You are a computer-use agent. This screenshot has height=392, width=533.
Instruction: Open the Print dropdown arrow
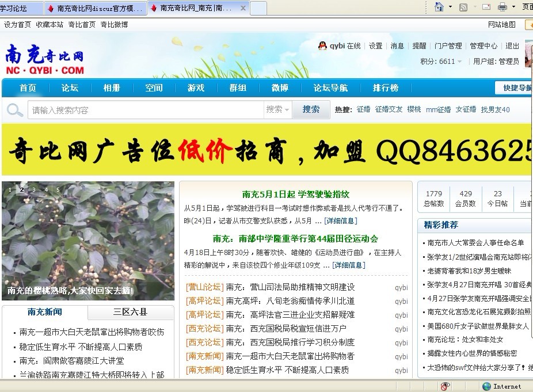click(513, 7)
